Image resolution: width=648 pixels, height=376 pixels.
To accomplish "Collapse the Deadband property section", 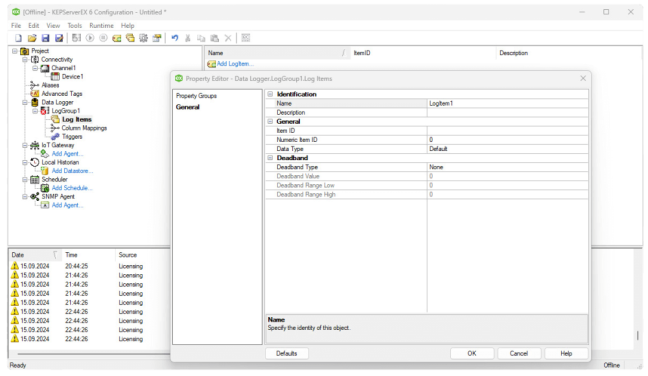I will point(270,158).
